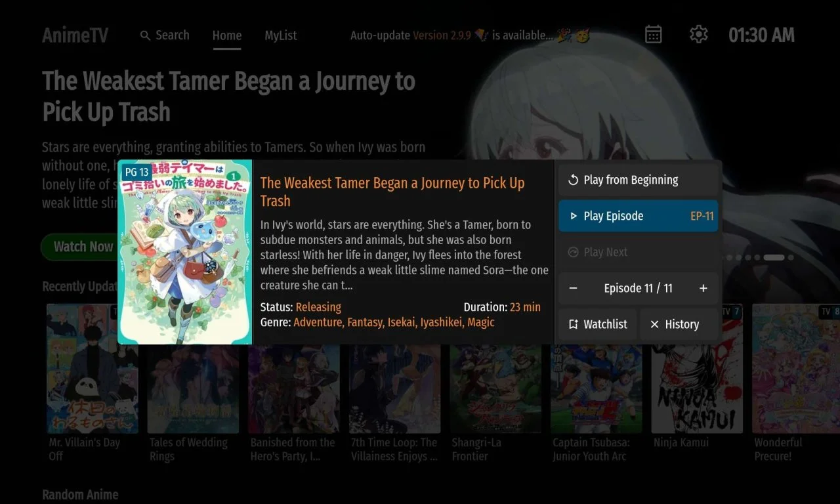The height and width of the screenshot is (504, 840).
Task: Open Ninja Kamui thumbnail
Action: click(x=697, y=368)
